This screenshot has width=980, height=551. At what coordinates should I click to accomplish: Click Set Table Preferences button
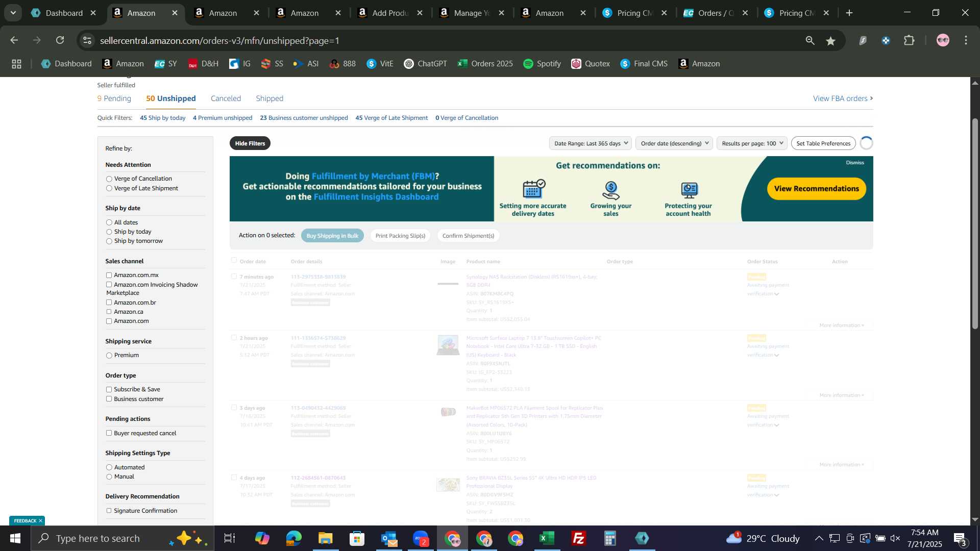[823, 143]
